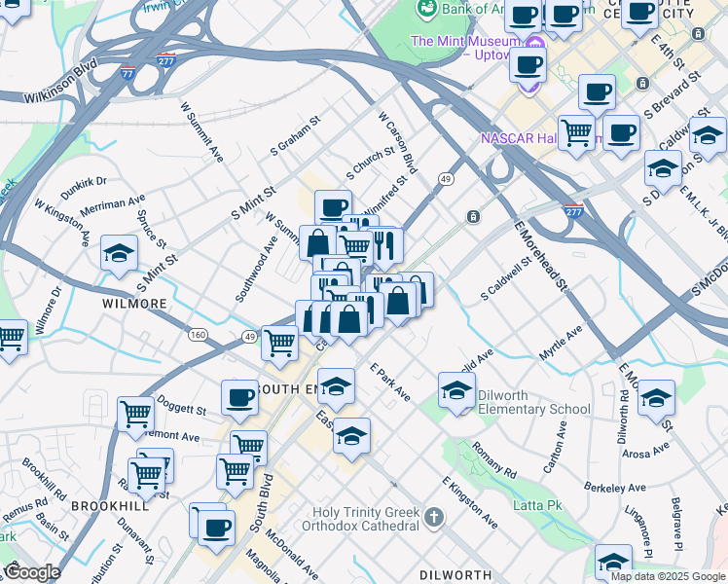The width and height of the screenshot is (728, 584).
Task: Select the Latta Pk park label
Action: (x=537, y=505)
